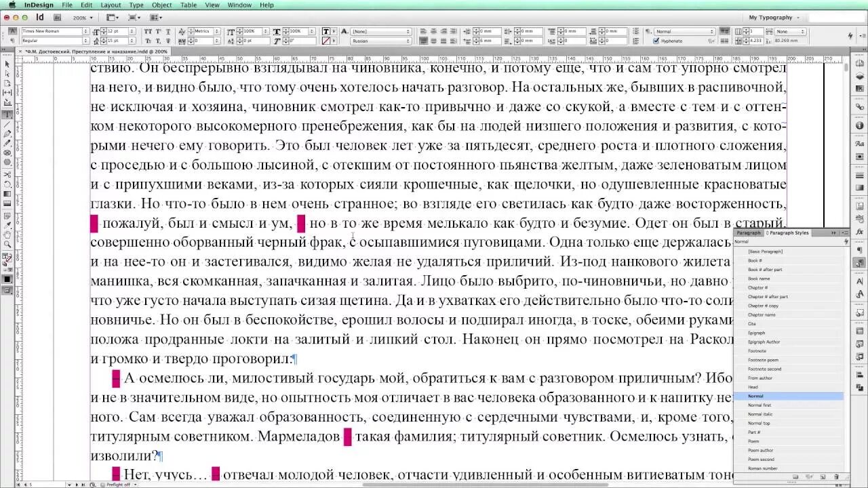Image resolution: width=868 pixels, height=488 pixels.
Task: Open the My Typography workspace switcher
Action: (x=774, y=18)
